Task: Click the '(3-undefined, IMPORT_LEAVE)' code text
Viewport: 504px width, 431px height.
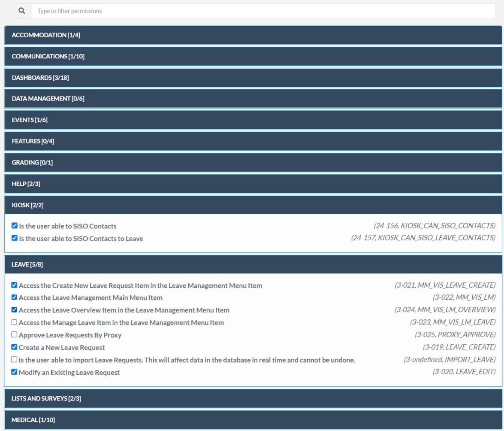Action: click(x=450, y=360)
